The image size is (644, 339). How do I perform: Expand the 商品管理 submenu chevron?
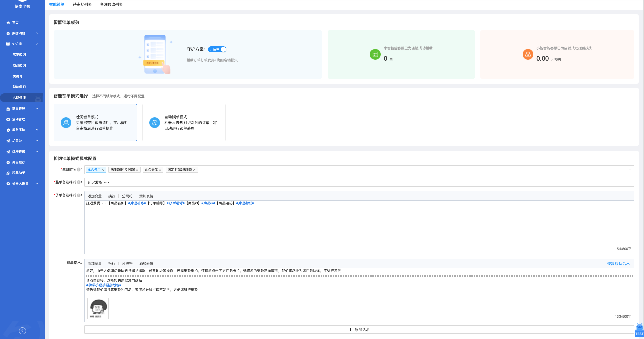pyautogui.click(x=37, y=109)
